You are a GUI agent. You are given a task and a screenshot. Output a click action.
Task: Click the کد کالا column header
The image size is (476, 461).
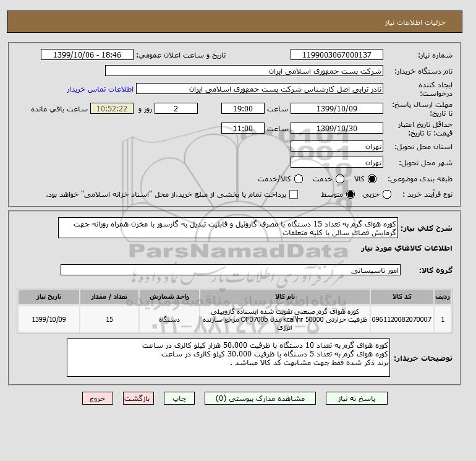402,296
